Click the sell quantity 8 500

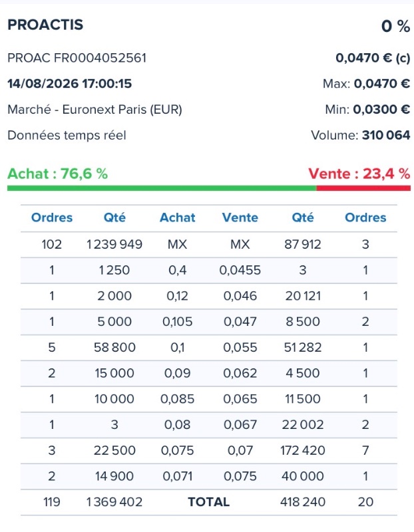[x=303, y=322]
